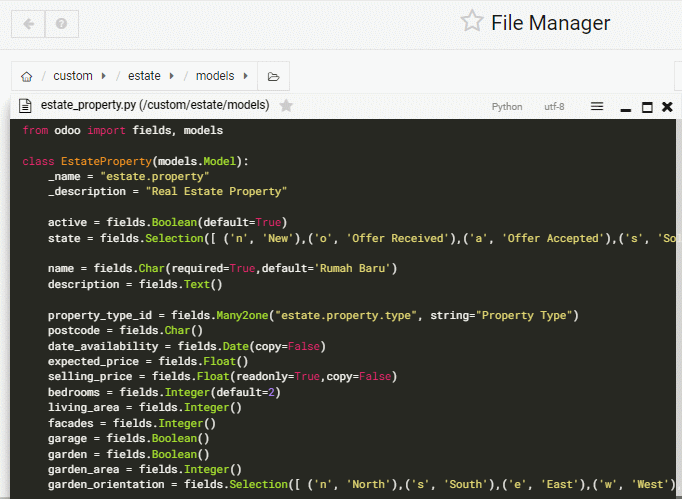
Task: Click the 'from odoo import' line
Action: pos(123,130)
